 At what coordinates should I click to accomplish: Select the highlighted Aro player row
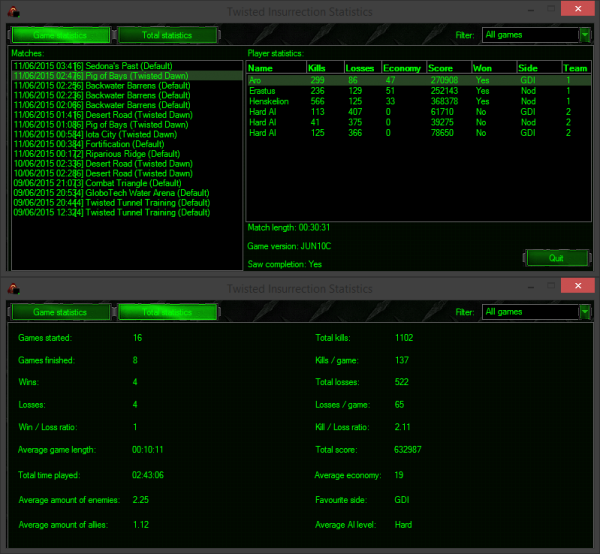[x=419, y=80]
